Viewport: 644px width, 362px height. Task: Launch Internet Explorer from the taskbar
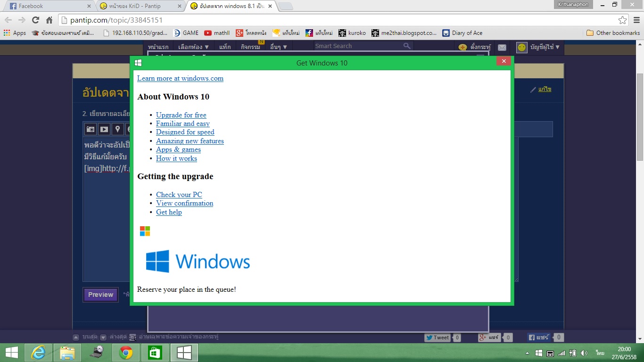[39, 353]
